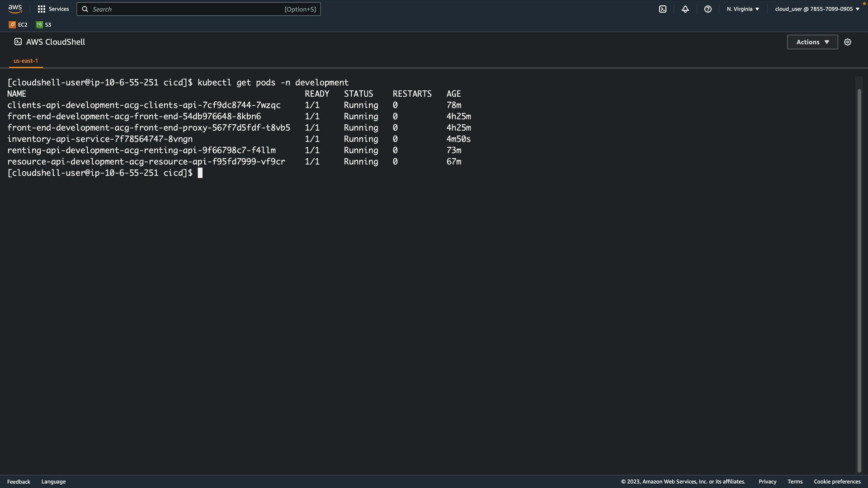868x488 pixels.
Task: Expand the N. Virginia region dropdown
Action: [x=743, y=9]
